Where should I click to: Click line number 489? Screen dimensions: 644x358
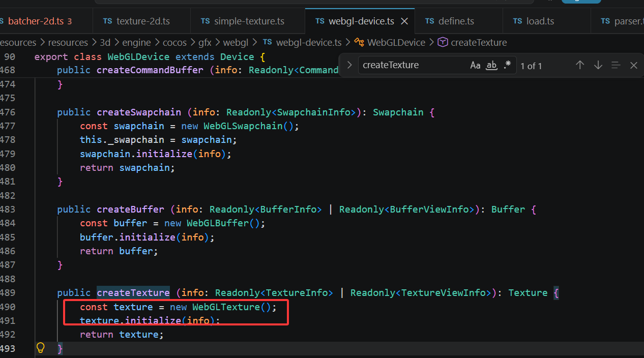pos(8,293)
